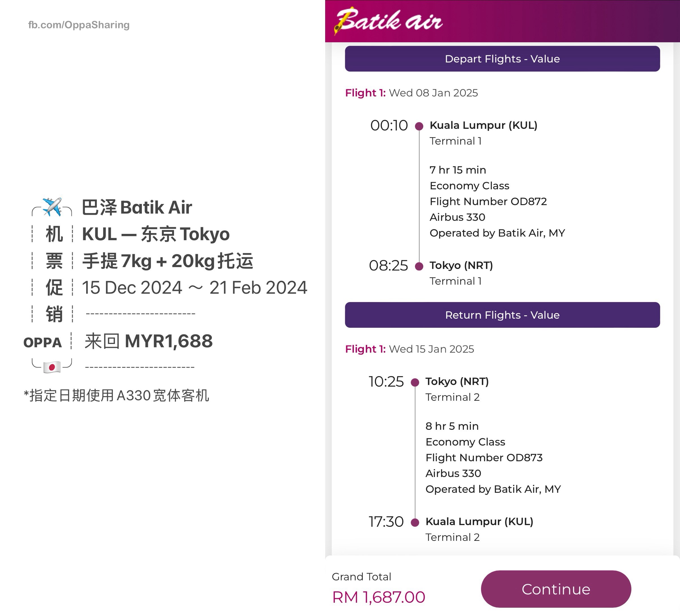Click the Tokyo arrival dot at 08:25
Image resolution: width=680 pixels, height=616 pixels.
(x=419, y=266)
